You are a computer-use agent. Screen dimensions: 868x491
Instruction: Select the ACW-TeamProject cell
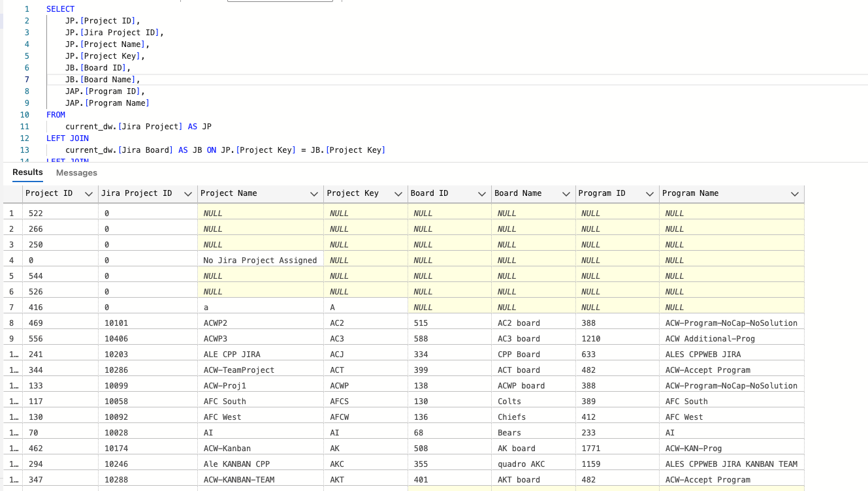(x=261, y=370)
